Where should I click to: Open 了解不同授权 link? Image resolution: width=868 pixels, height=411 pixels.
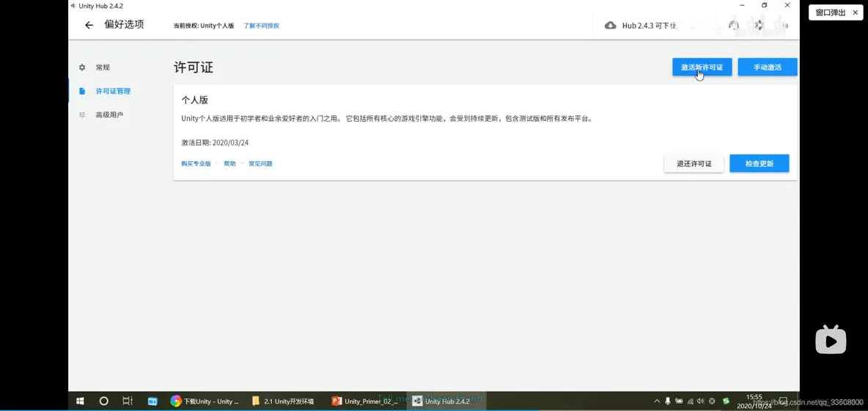point(261,26)
